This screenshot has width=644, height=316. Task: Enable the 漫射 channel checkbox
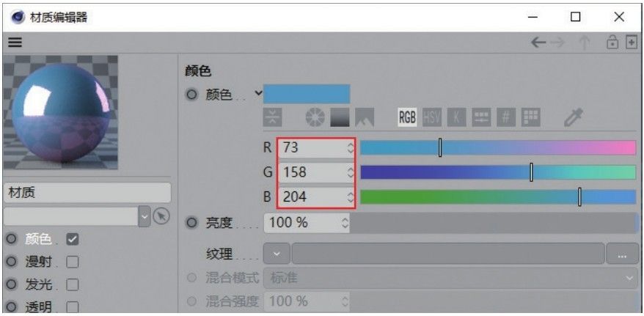73,262
